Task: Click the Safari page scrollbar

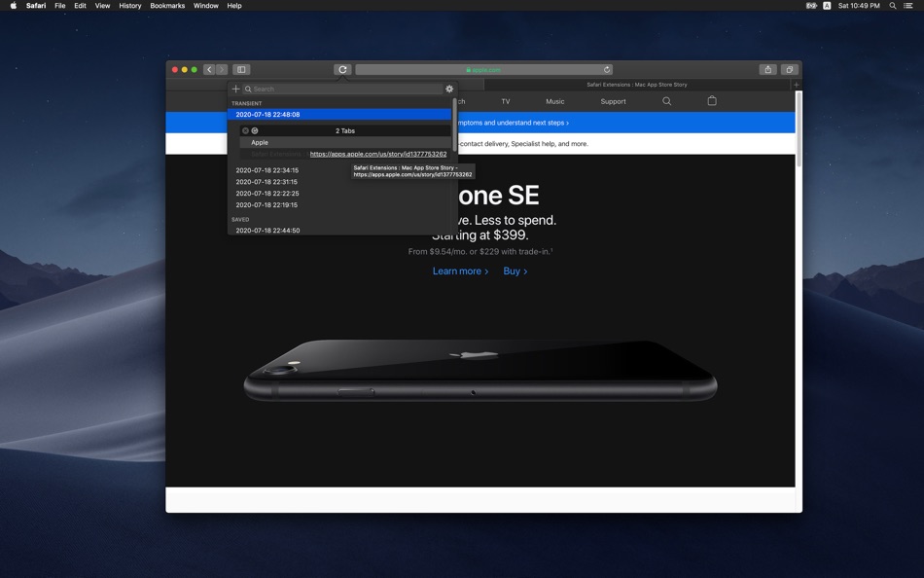Action: [799, 129]
